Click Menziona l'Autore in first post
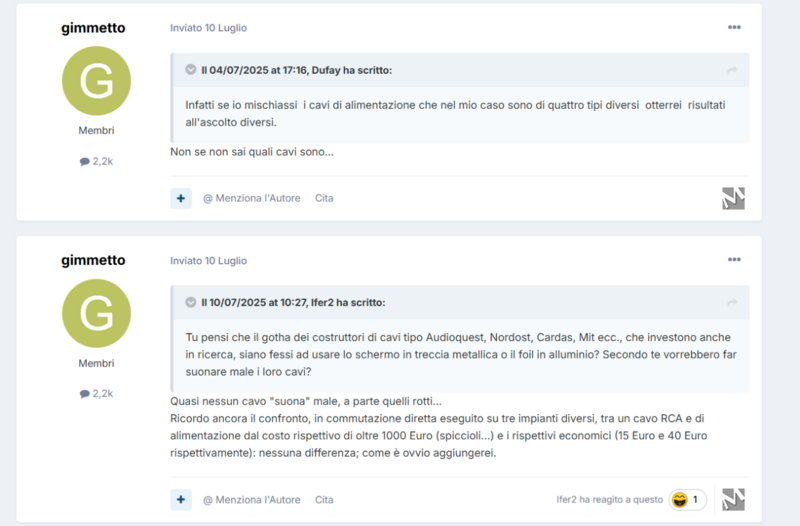 252,198
